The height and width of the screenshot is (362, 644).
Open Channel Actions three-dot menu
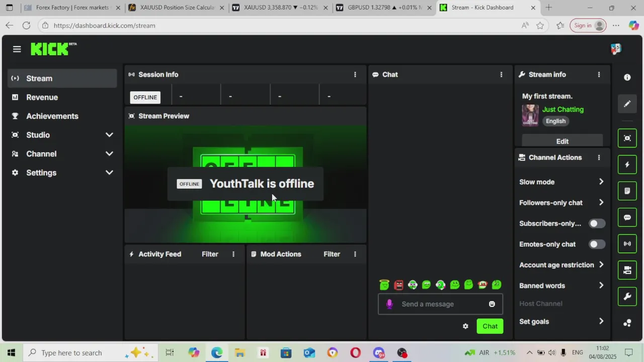tap(599, 157)
